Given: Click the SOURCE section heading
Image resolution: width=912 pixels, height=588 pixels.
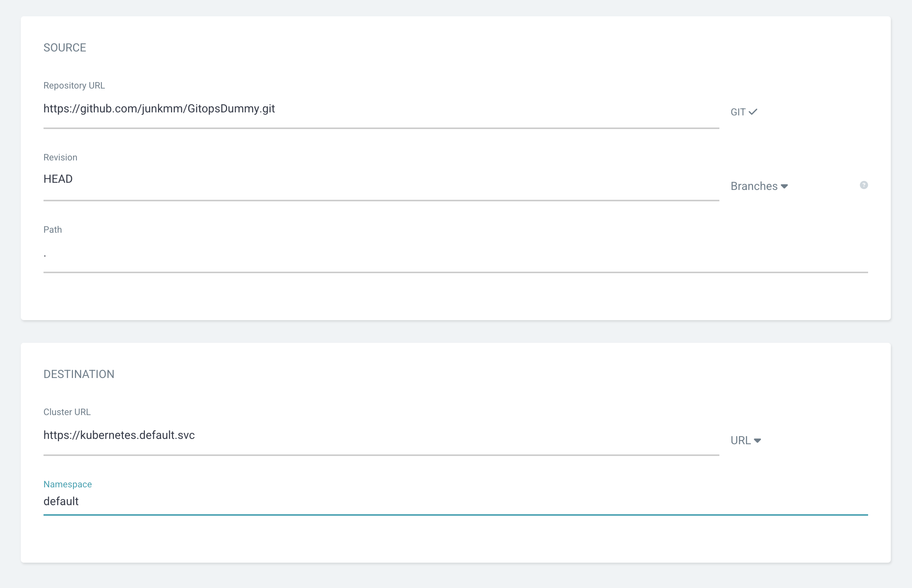Looking at the screenshot, I should [x=65, y=48].
